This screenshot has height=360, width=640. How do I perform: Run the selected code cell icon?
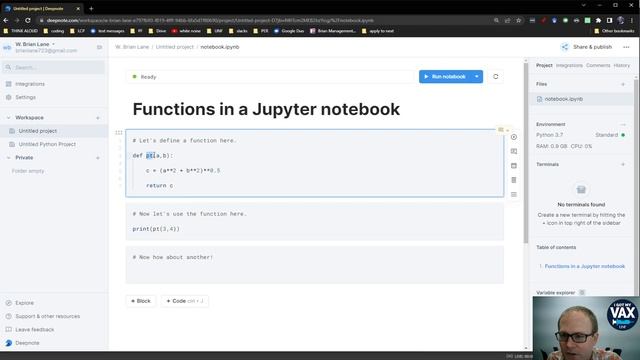(x=513, y=137)
